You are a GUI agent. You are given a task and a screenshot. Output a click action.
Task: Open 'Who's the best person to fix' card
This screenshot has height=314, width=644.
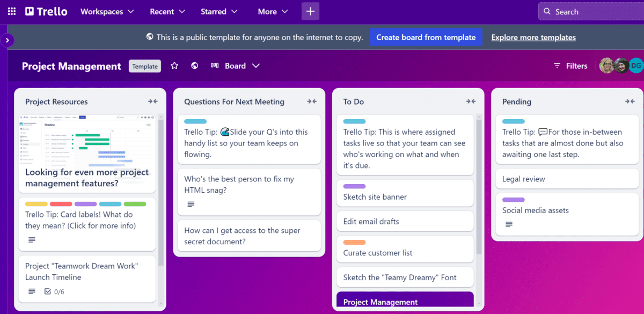pyautogui.click(x=249, y=191)
